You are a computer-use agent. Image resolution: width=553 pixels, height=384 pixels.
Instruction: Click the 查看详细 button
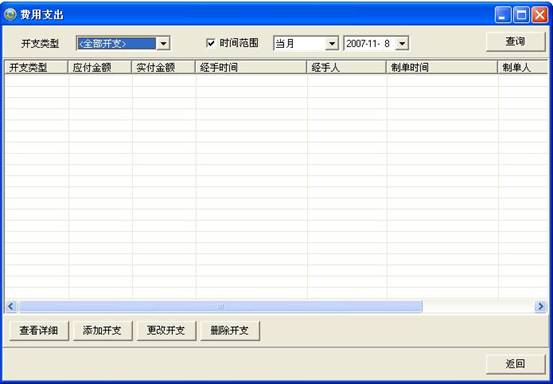[39, 330]
